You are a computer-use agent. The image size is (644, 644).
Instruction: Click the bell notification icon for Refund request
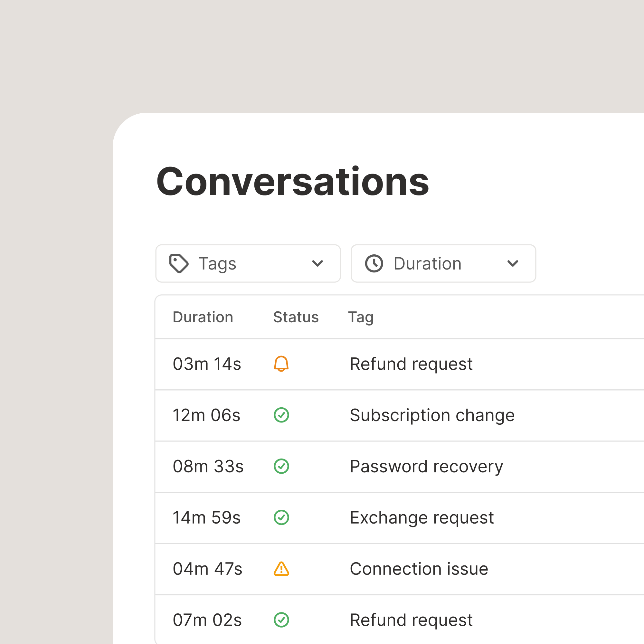tap(281, 364)
